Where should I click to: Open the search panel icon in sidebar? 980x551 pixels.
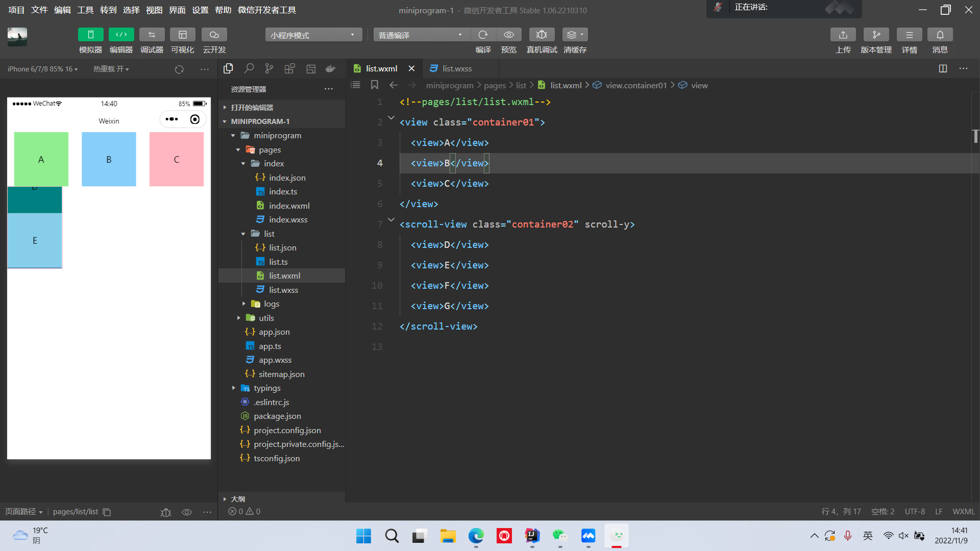[249, 68]
